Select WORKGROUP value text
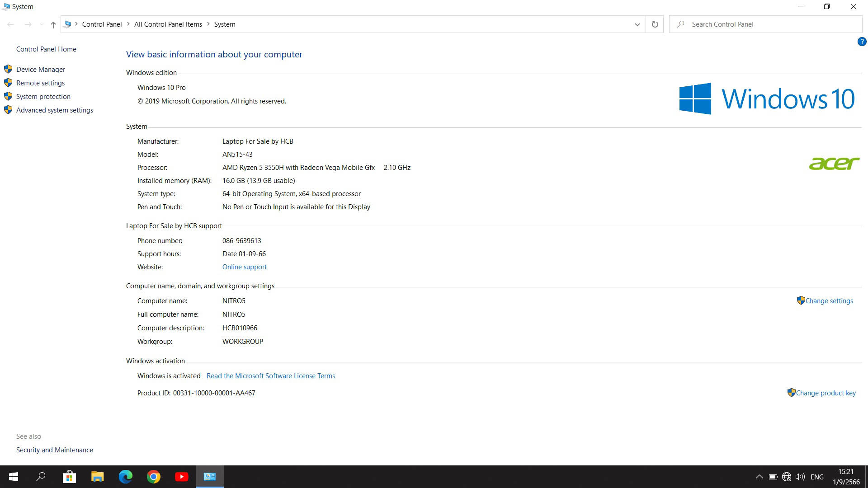 pyautogui.click(x=242, y=341)
